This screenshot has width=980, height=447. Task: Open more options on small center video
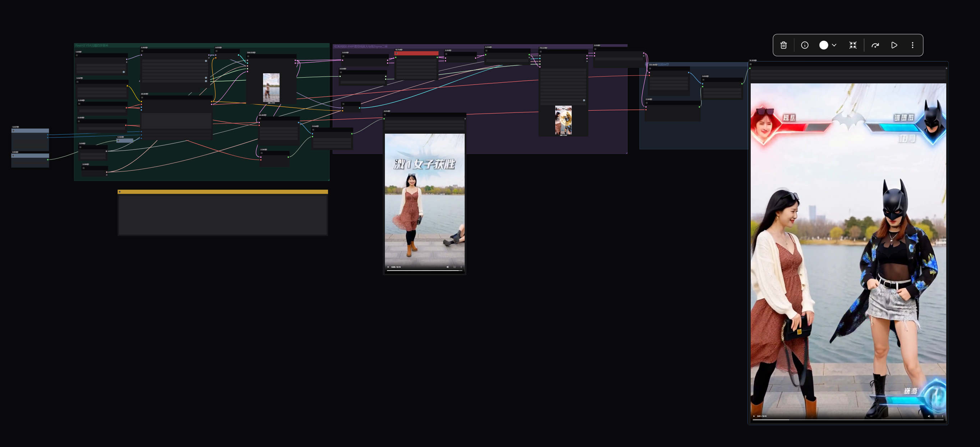click(x=461, y=267)
